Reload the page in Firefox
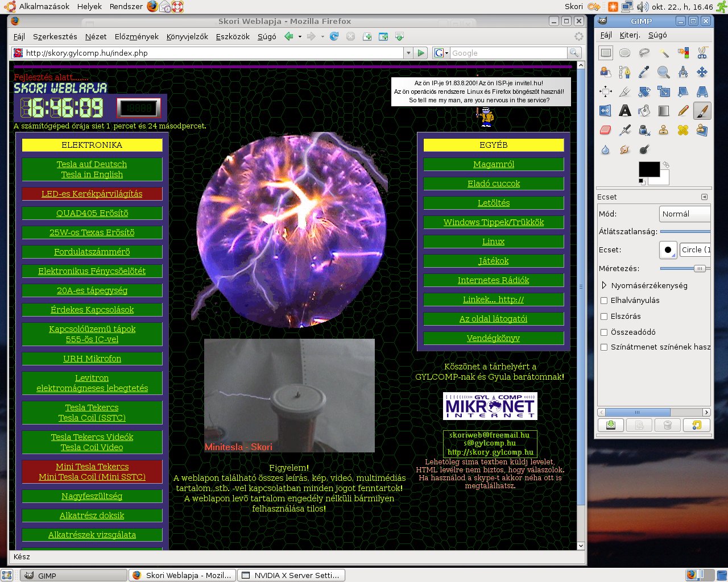Viewport: 728px width, 582px height. 334,36
